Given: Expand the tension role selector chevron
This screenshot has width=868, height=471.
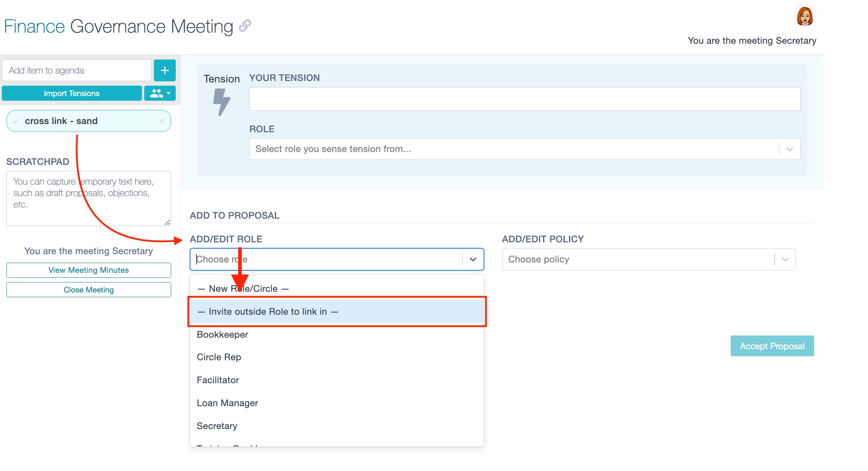Looking at the screenshot, I should pos(789,149).
